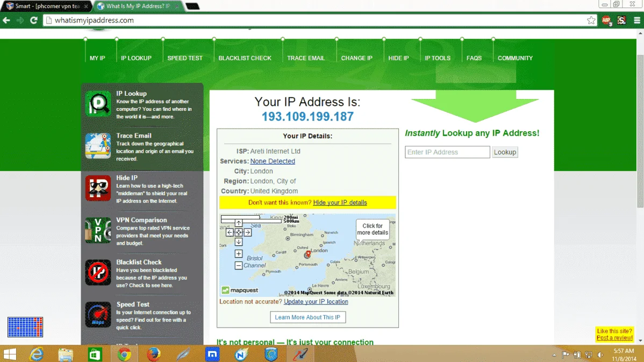The image size is (644, 362).
Task: Open COMMUNITY in the navigation bar
Action: pyautogui.click(x=515, y=58)
